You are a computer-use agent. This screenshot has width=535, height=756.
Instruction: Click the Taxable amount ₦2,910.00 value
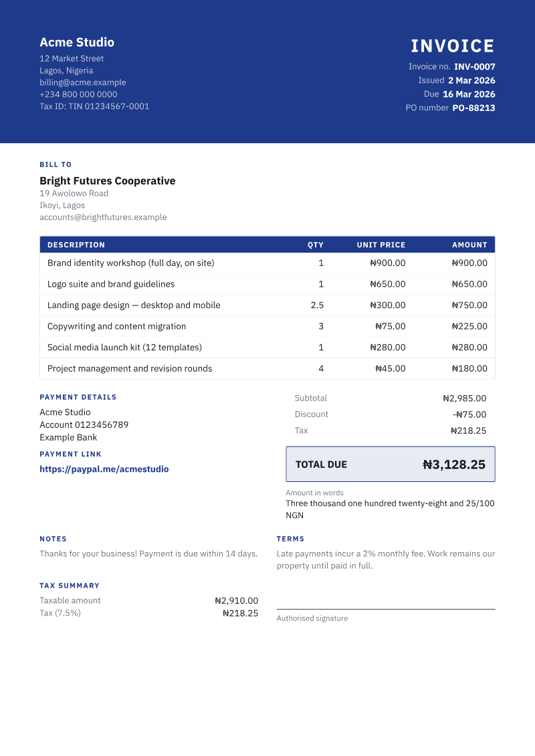coord(236,601)
